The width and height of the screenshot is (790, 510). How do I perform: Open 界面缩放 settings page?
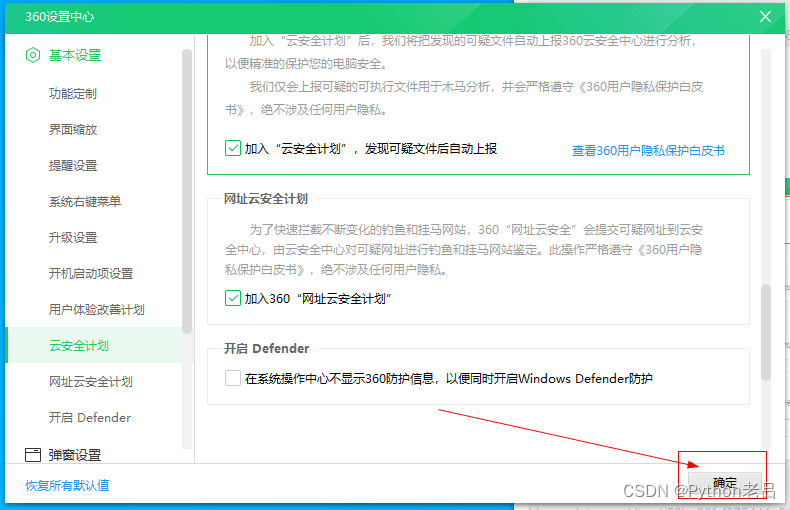tap(73, 130)
